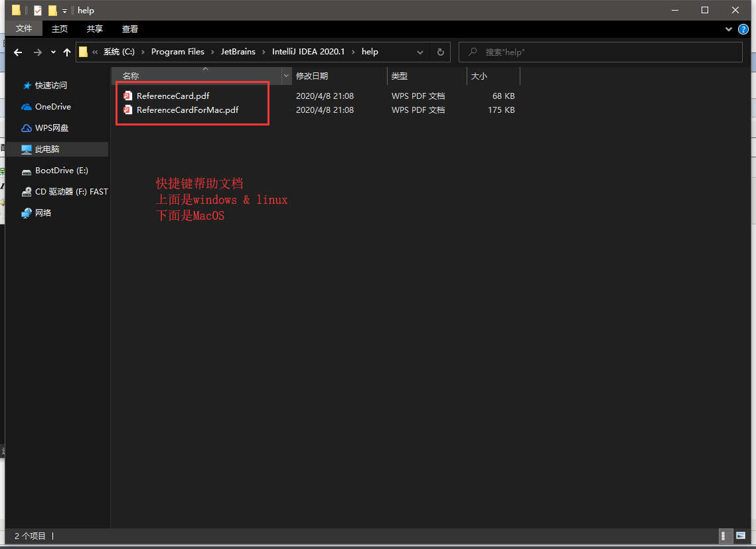
Task: Expand the ribbon with the chevron
Action: coord(729,29)
